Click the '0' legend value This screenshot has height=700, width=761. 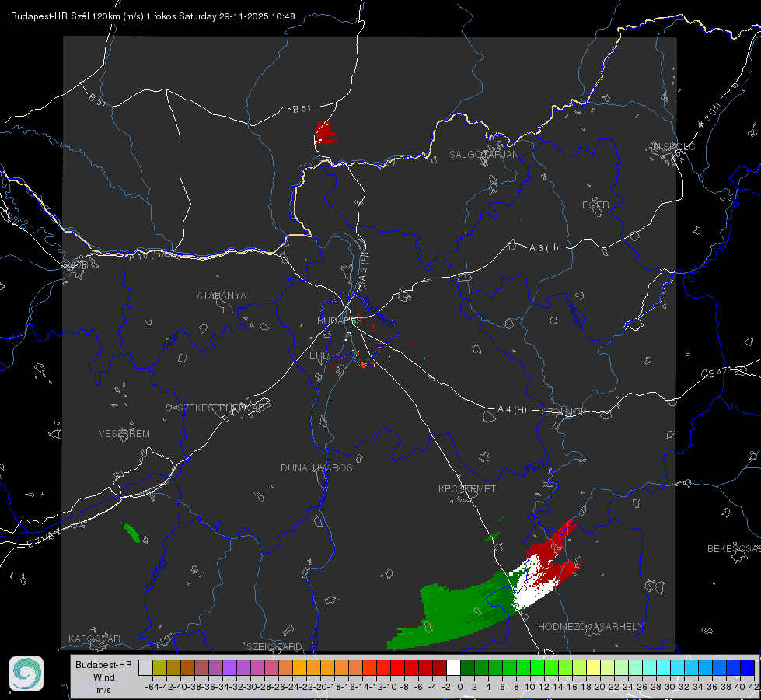pos(460,687)
